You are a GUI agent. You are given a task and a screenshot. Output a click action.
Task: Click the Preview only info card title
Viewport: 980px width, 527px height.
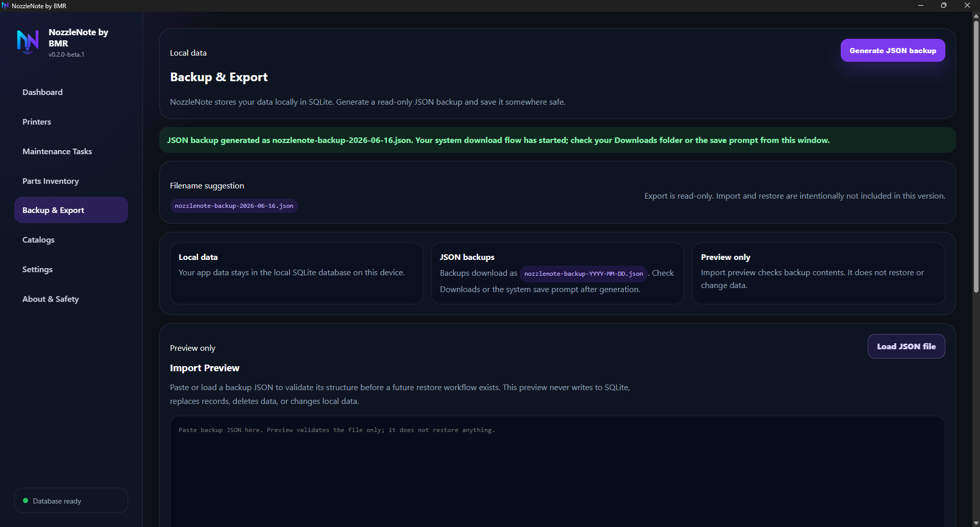coord(725,257)
